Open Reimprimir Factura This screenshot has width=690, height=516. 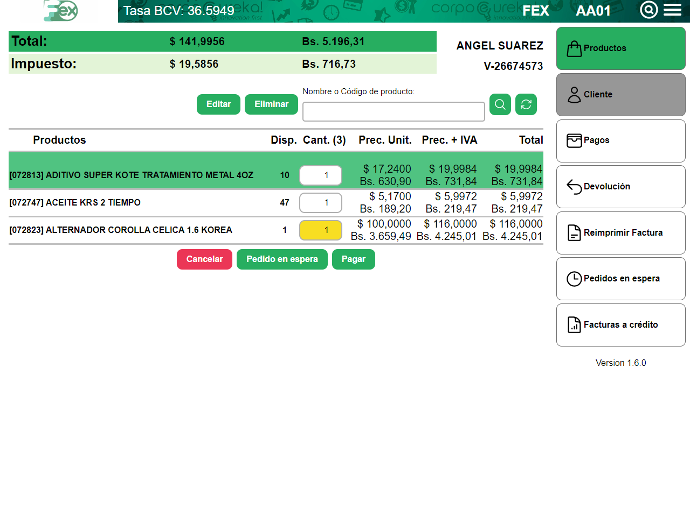coord(620,233)
